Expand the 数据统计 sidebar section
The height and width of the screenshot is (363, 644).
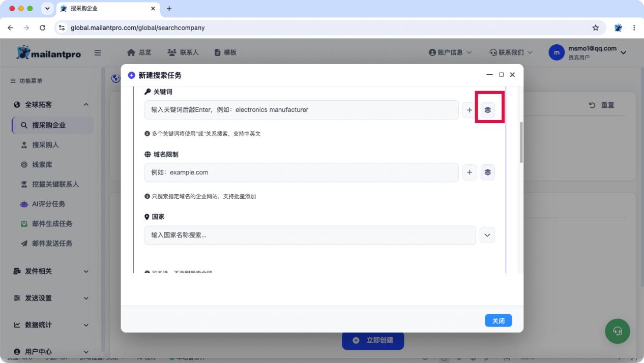coord(51,325)
